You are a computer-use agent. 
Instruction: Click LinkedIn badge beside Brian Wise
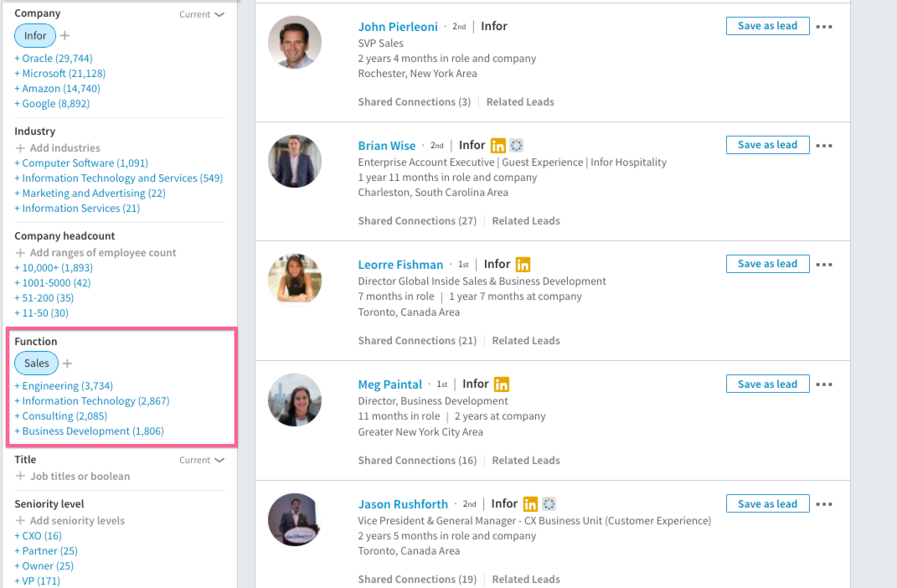[x=497, y=145]
